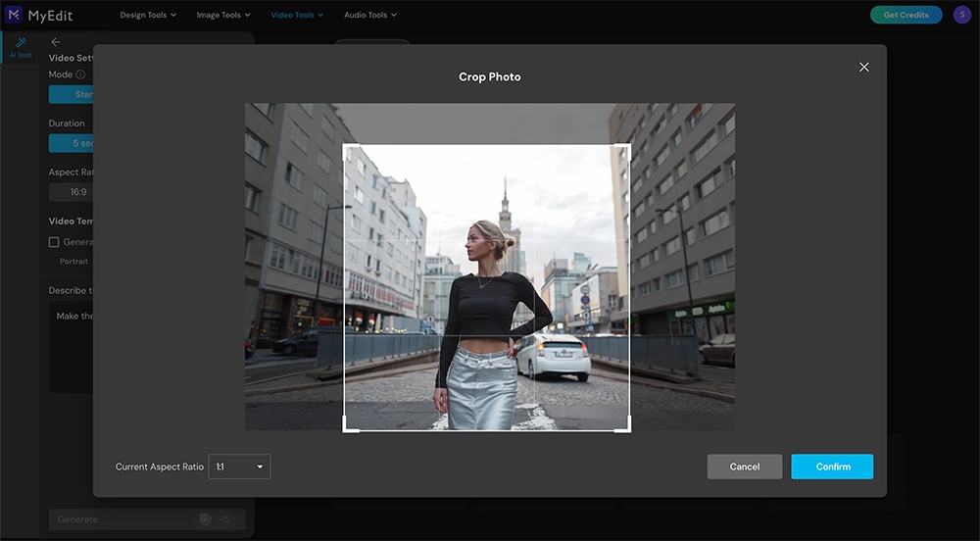Click the Crop Photo title

489,76
